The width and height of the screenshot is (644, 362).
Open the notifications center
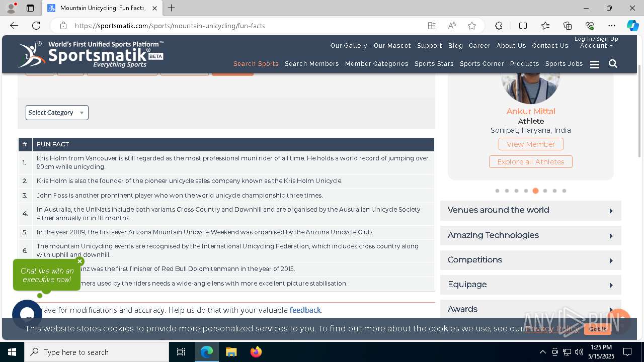coord(628,352)
